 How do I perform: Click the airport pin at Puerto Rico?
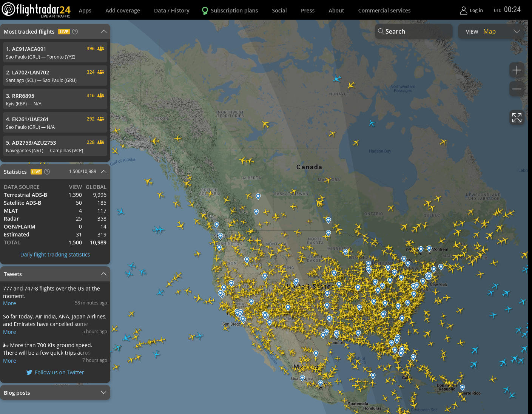(462, 388)
